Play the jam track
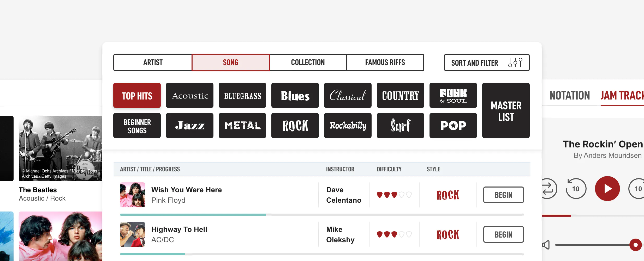Viewport: 644px width, 261px height. [x=607, y=189]
